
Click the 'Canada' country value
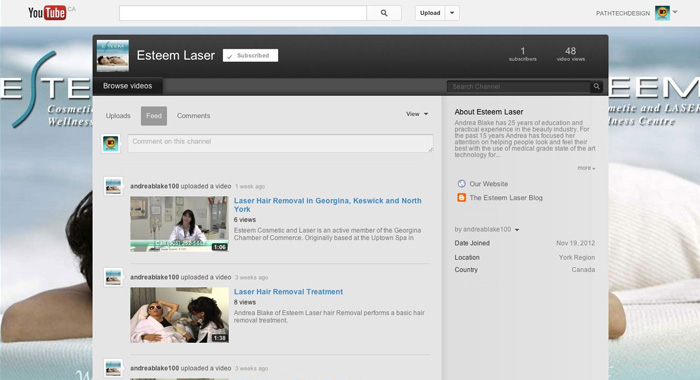coord(583,270)
